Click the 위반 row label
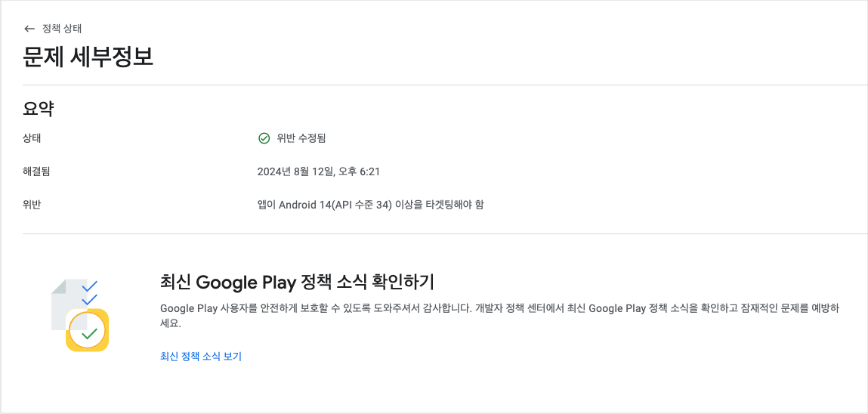Image resolution: width=868 pixels, height=414 pixels. point(32,205)
